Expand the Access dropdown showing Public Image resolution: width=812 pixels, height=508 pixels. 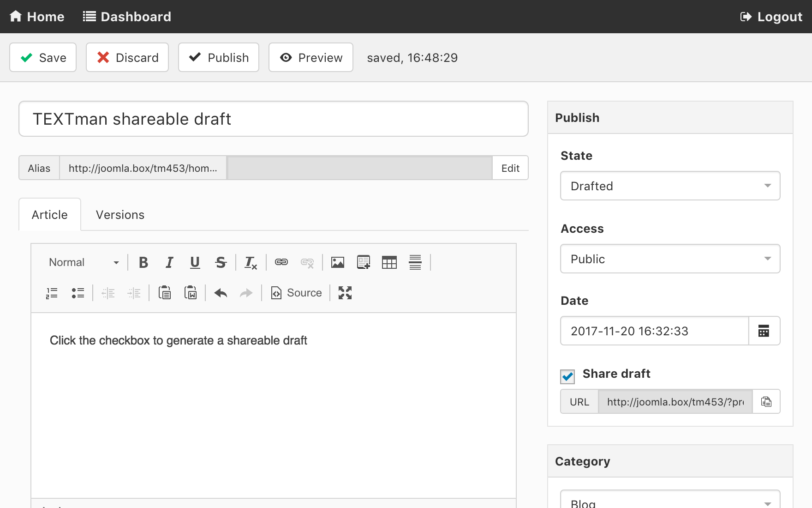pyautogui.click(x=670, y=259)
